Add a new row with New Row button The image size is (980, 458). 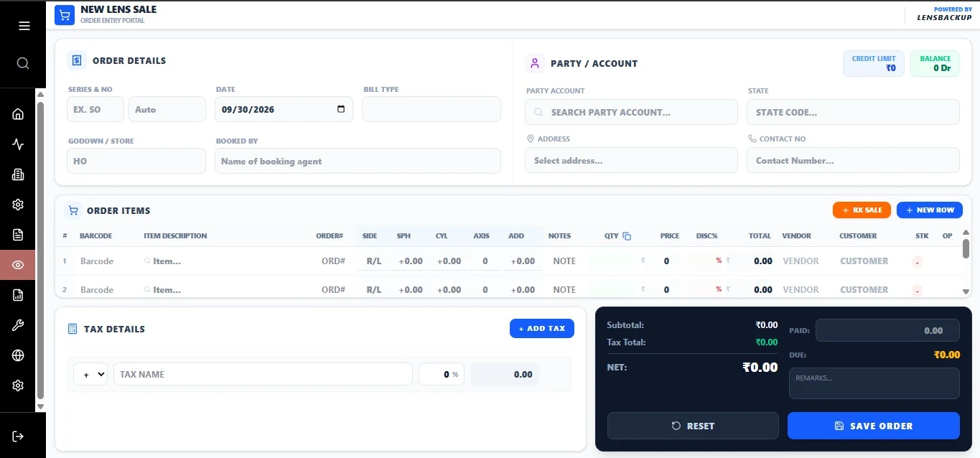pyautogui.click(x=930, y=210)
